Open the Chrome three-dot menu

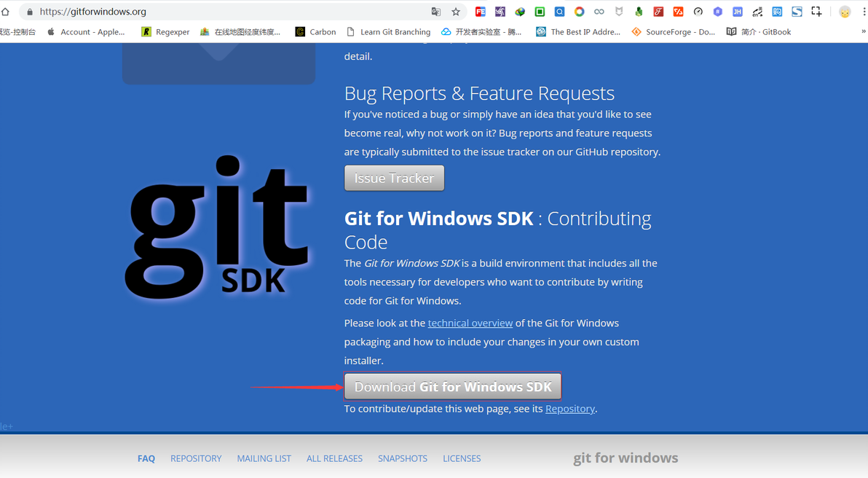tap(864, 12)
